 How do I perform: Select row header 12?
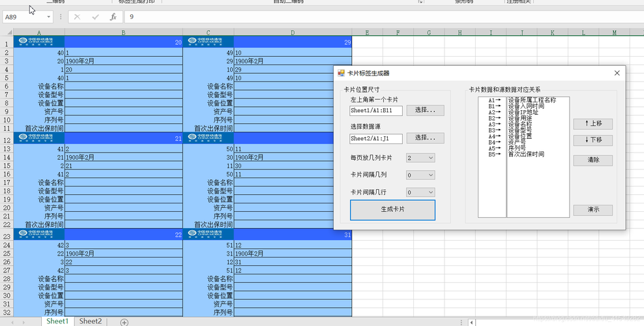click(7, 140)
